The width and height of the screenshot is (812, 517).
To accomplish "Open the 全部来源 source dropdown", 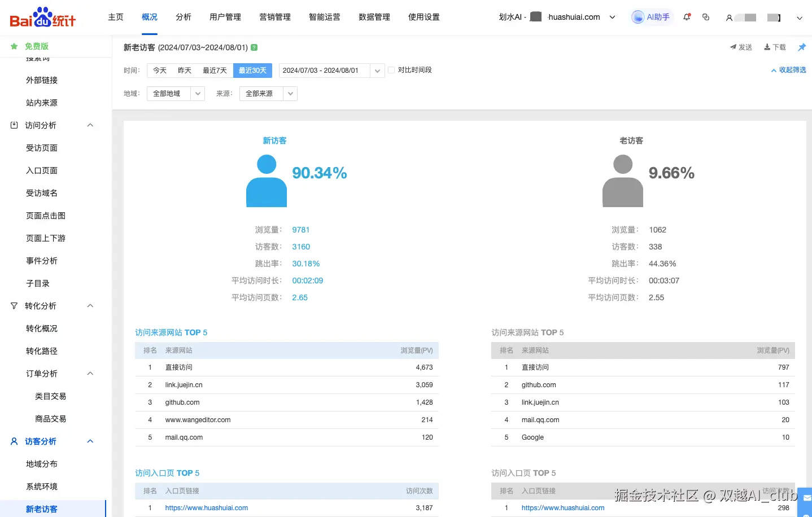I will point(268,94).
